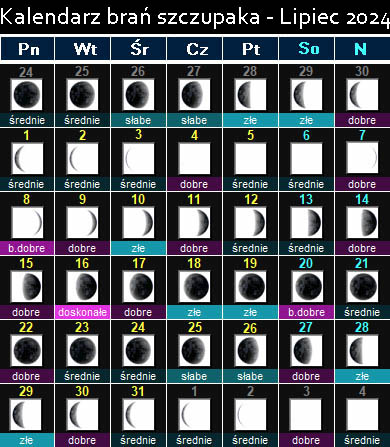Select the moon icon under yellow date 26

pyautogui.click(x=250, y=350)
